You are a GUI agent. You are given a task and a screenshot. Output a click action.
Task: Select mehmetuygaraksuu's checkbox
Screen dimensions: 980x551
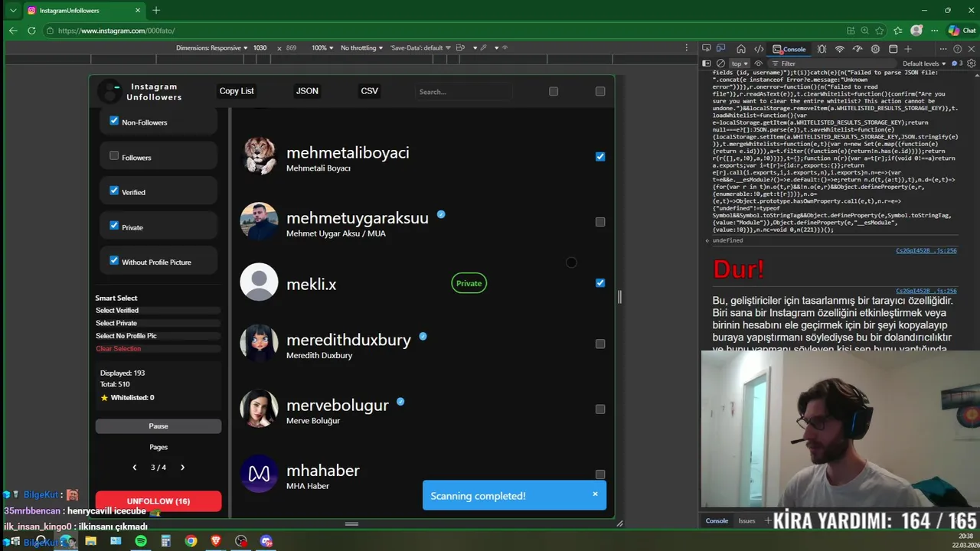600,222
